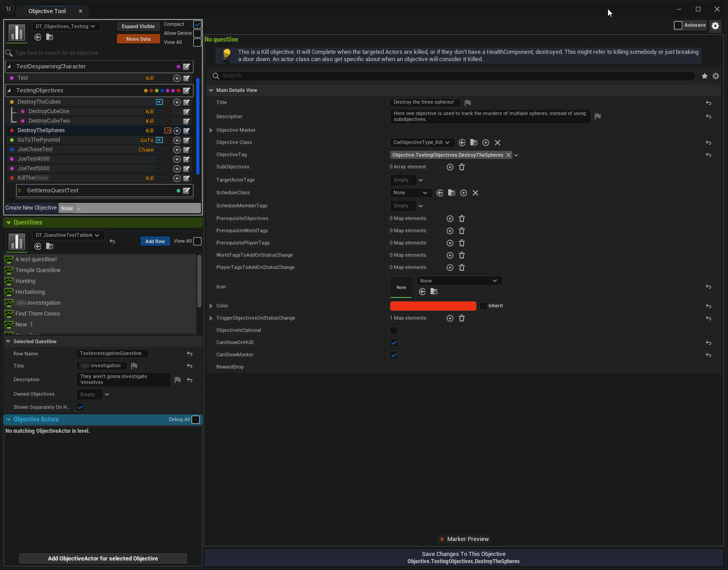Enable the Autosave checkbox
This screenshot has height=570, width=728.
click(x=678, y=25)
